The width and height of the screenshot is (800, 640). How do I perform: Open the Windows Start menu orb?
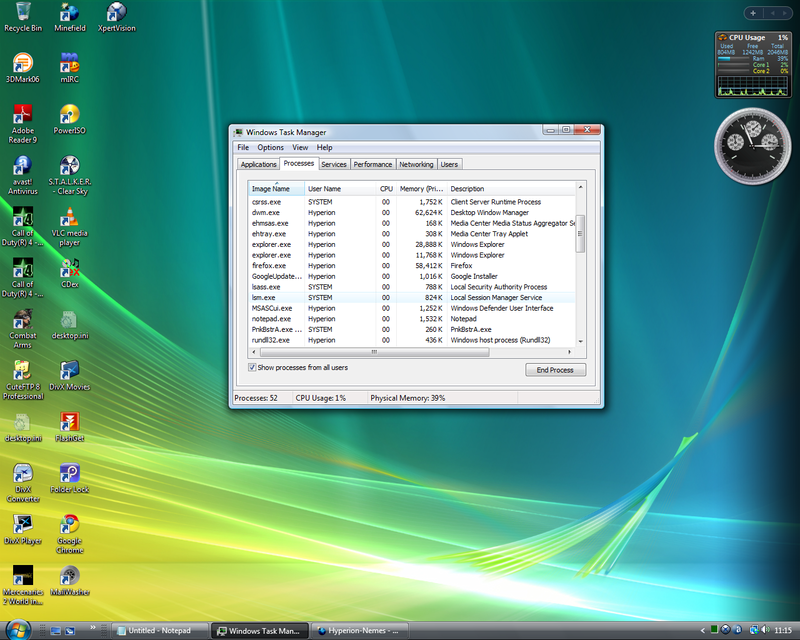tap(18, 629)
